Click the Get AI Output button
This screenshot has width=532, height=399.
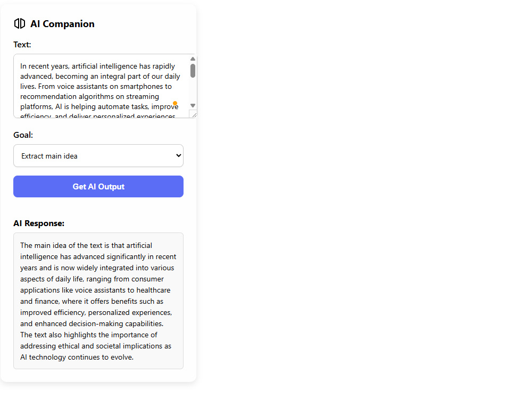pyautogui.click(x=98, y=187)
